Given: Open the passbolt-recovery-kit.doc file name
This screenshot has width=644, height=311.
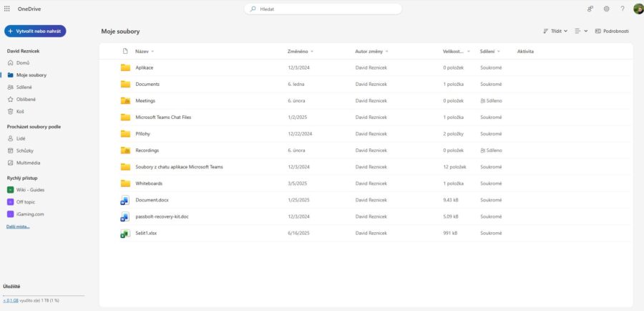Looking at the screenshot, I should (162, 216).
